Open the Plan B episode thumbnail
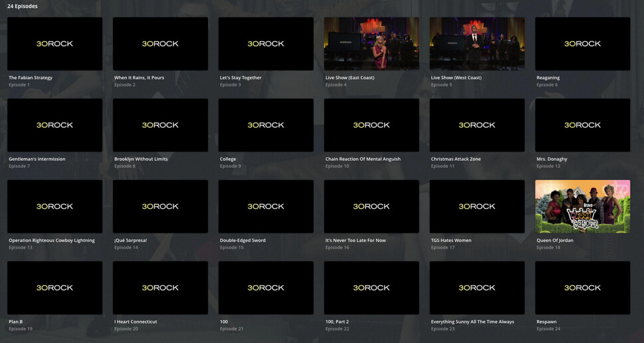 point(54,288)
